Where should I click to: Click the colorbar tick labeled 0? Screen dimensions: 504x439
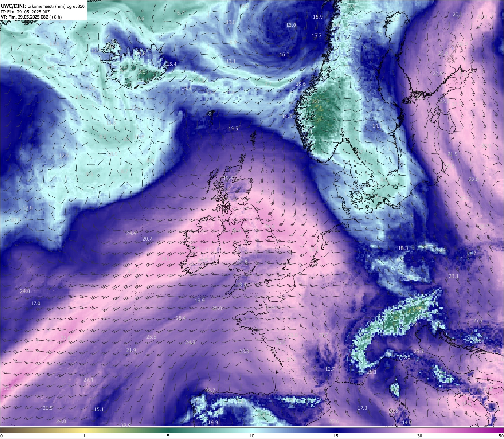(x=2, y=436)
